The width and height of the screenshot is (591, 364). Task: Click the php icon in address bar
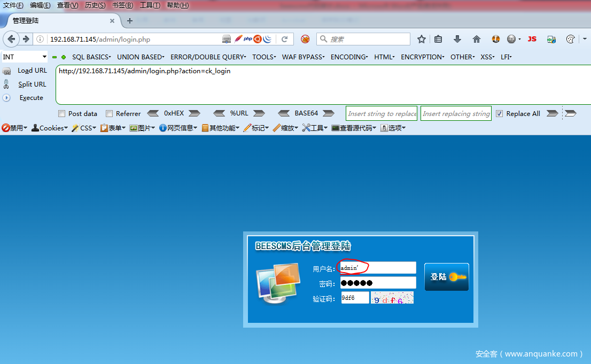tap(247, 39)
